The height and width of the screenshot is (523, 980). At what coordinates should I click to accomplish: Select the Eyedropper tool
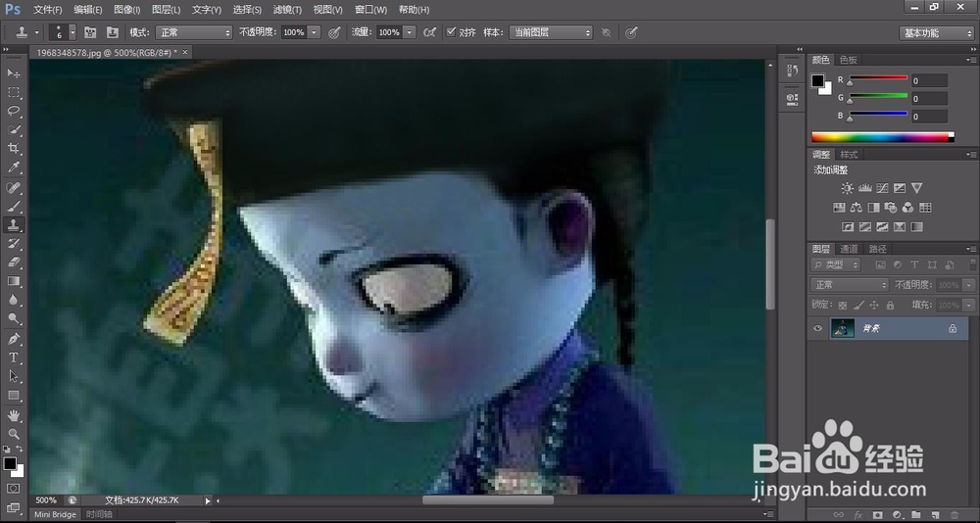tap(13, 167)
